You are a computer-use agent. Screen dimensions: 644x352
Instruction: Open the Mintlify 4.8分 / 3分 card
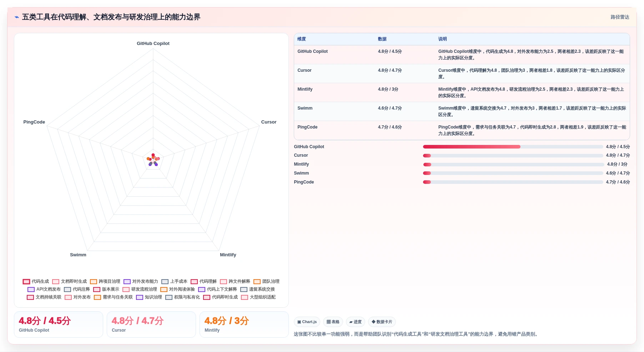[x=244, y=325]
